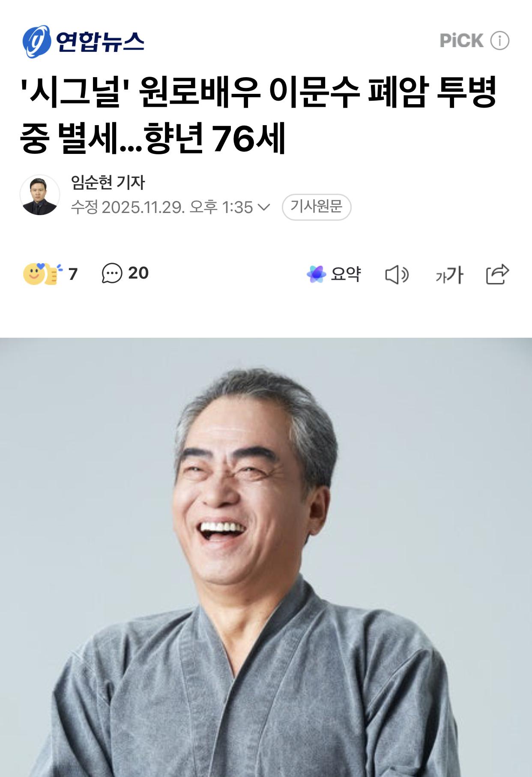Open the 20 comments count
The image size is (532, 777).
(x=138, y=273)
